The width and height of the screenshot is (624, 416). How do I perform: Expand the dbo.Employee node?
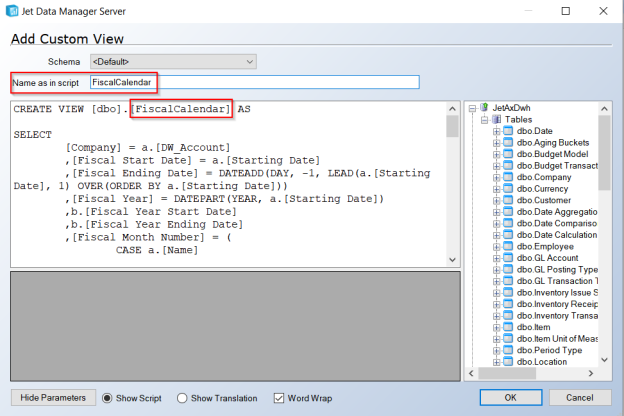496,246
